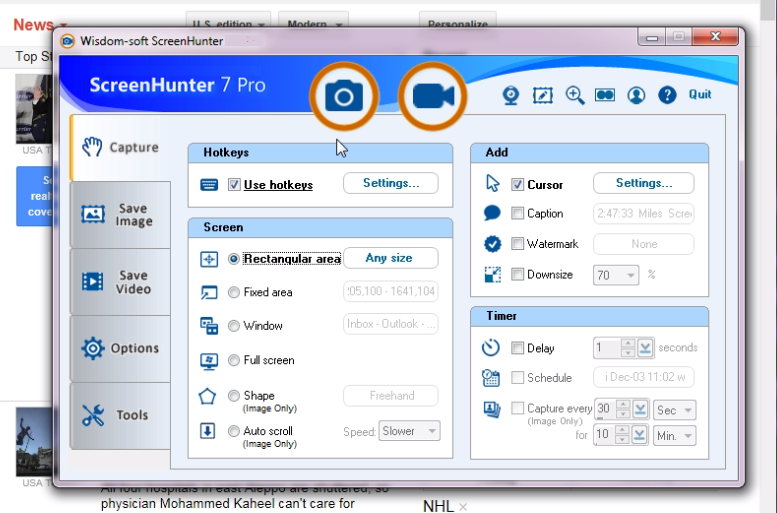Viewport: 777px width, 513px height.
Task: Enable the Schedule checkbox
Action: pos(517,378)
